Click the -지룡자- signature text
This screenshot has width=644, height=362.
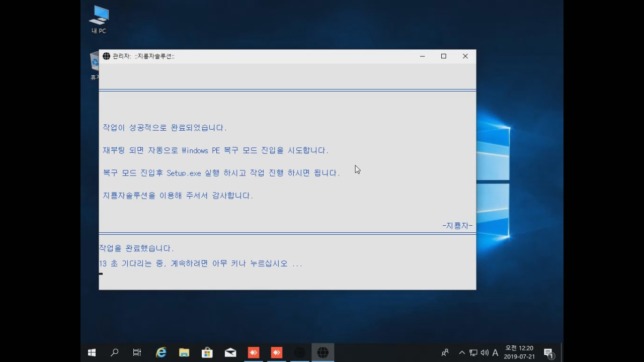click(457, 226)
